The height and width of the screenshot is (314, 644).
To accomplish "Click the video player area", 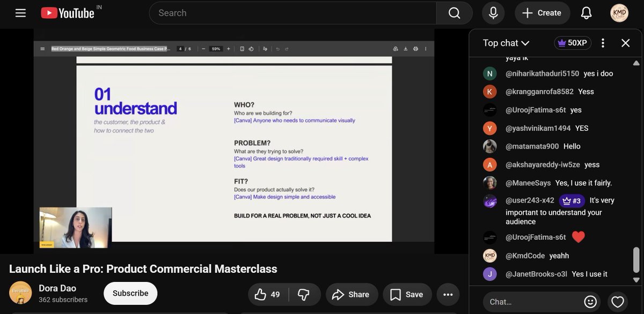I will (x=234, y=141).
